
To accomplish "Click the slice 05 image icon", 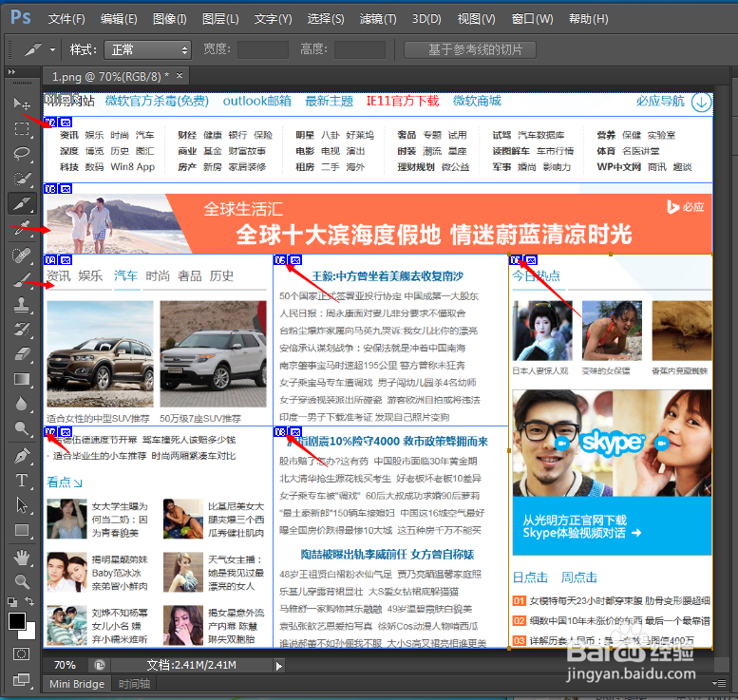I will tap(295, 260).
